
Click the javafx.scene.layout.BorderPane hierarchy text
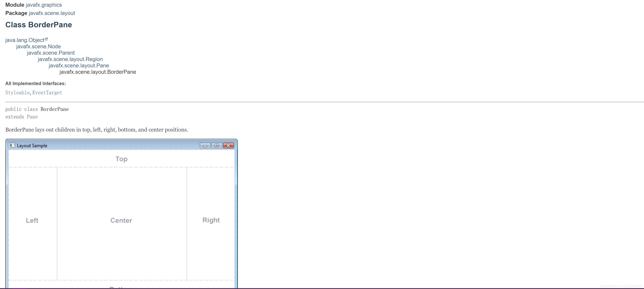(98, 72)
